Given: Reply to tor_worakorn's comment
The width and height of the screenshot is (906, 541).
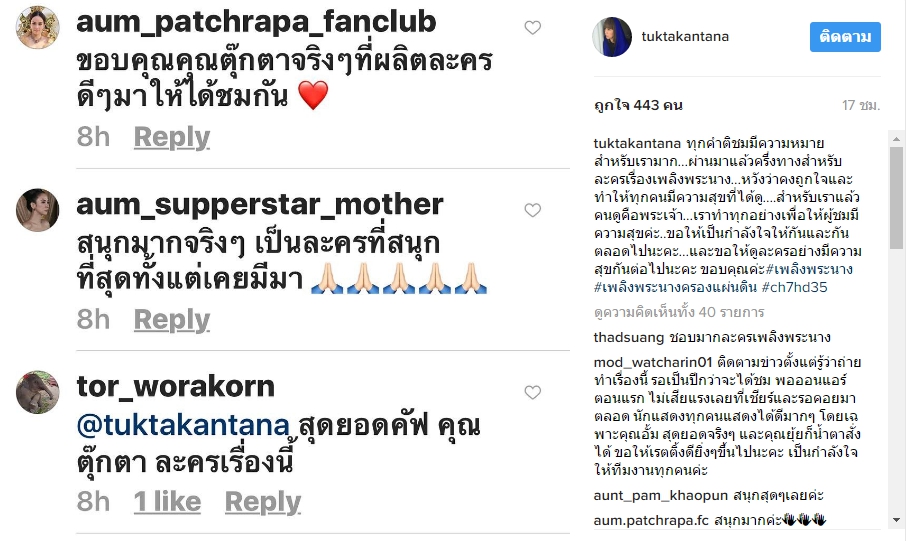Looking at the screenshot, I should (x=263, y=502).
